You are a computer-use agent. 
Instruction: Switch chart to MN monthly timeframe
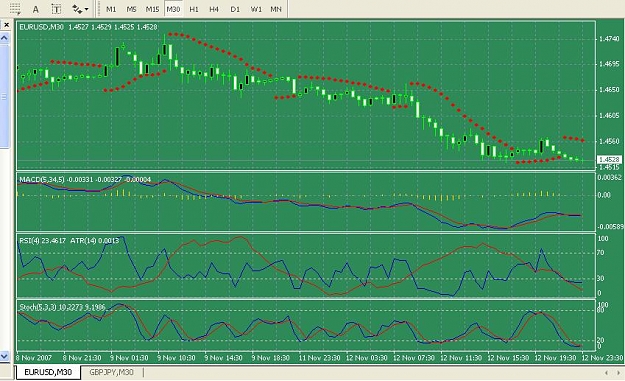click(276, 9)
